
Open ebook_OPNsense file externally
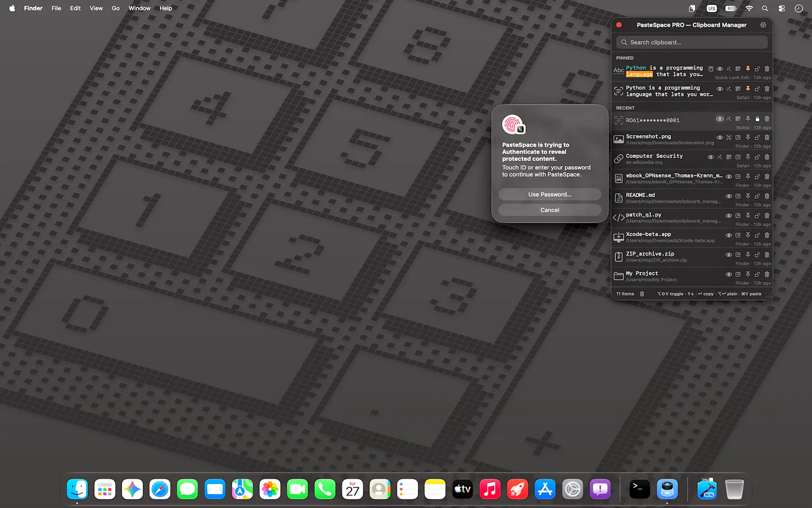pos(738,177)
